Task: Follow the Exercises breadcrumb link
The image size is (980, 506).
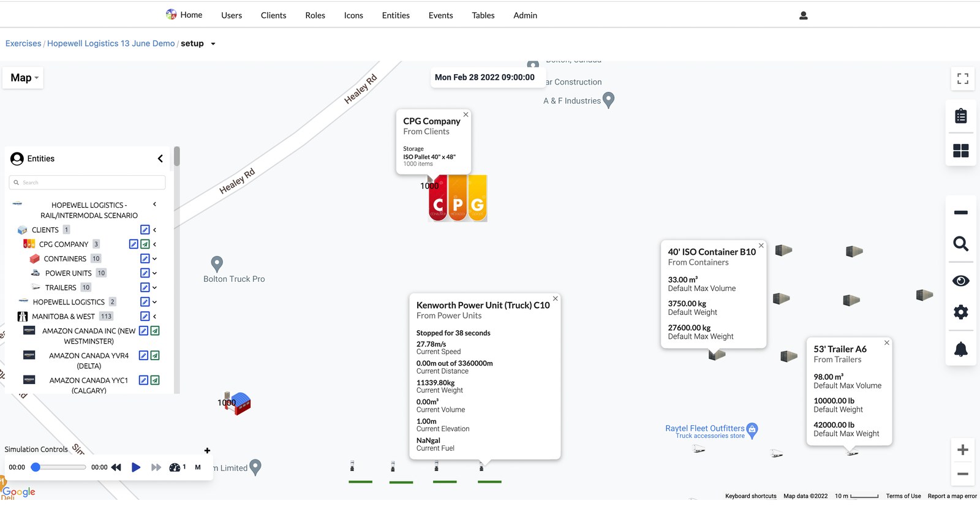Action: 23,43
